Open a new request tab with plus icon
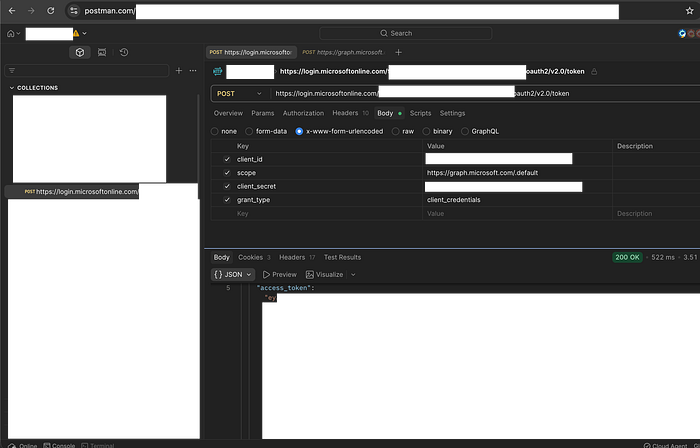 (x=398, y=52)
